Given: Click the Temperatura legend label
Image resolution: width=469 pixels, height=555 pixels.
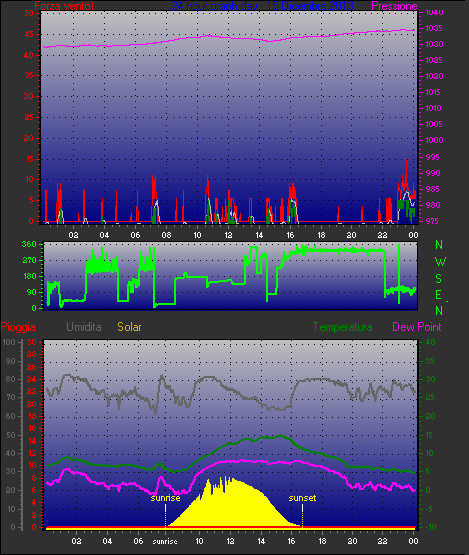Looking at the screenshot, I should coord(342,327).
